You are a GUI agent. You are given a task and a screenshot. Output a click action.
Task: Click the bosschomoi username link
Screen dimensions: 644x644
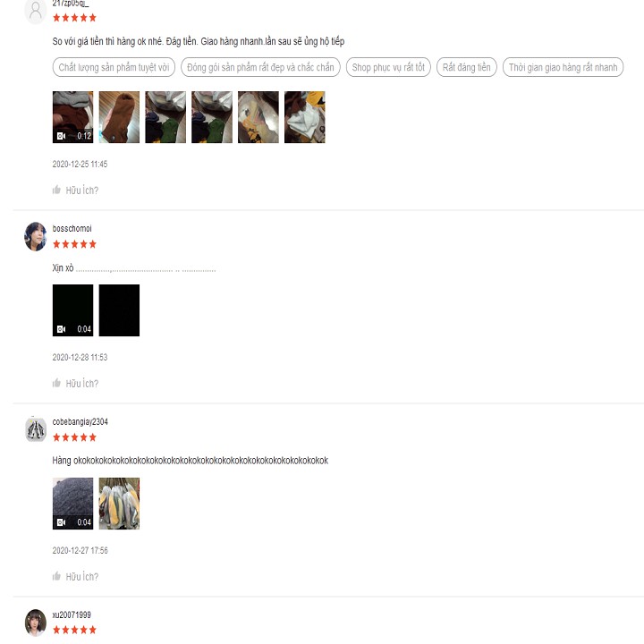(x=72, y=228)
